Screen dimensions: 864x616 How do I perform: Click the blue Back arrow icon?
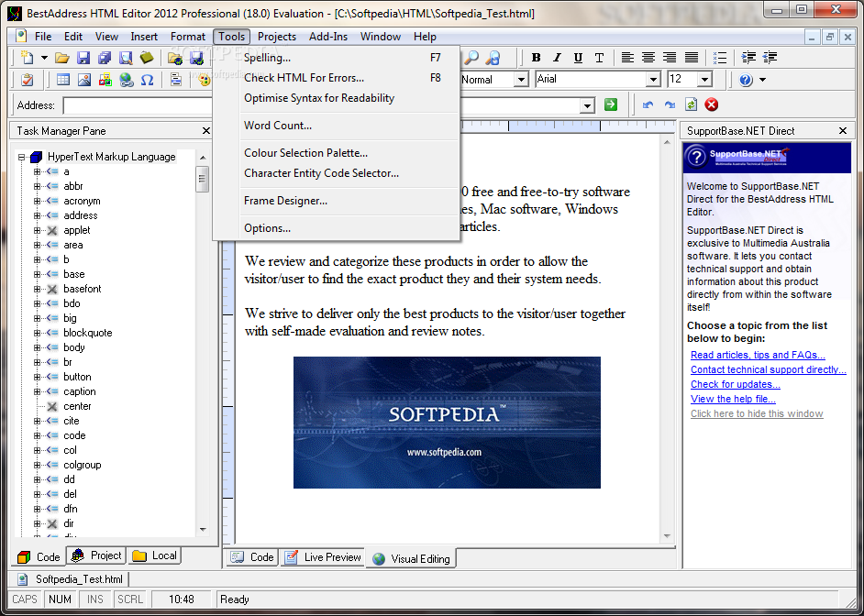pos(648,104)
